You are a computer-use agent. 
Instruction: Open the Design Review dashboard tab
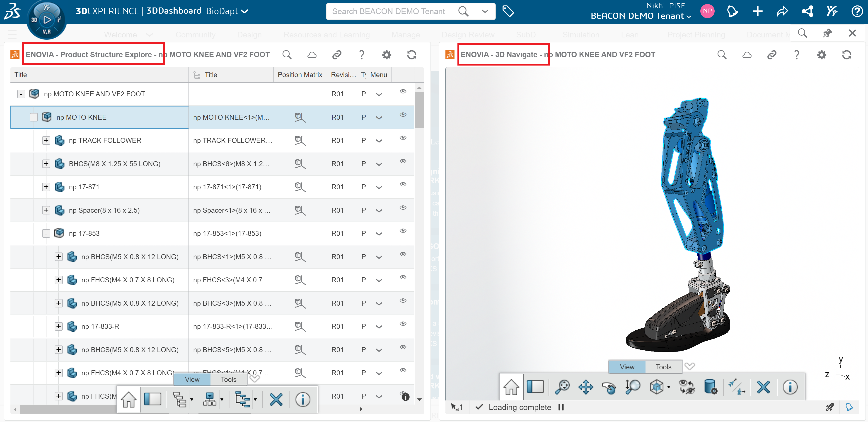coord(468,34)
